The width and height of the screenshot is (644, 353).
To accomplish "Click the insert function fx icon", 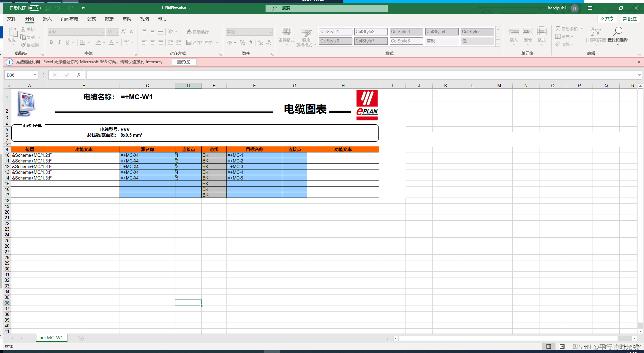I will pos(79,75).
